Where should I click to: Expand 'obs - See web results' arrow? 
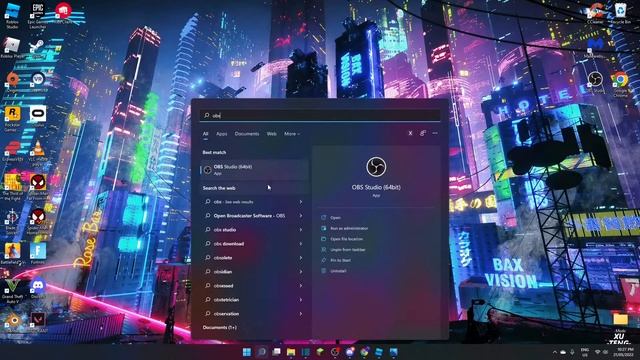click(x=301, y=202)
